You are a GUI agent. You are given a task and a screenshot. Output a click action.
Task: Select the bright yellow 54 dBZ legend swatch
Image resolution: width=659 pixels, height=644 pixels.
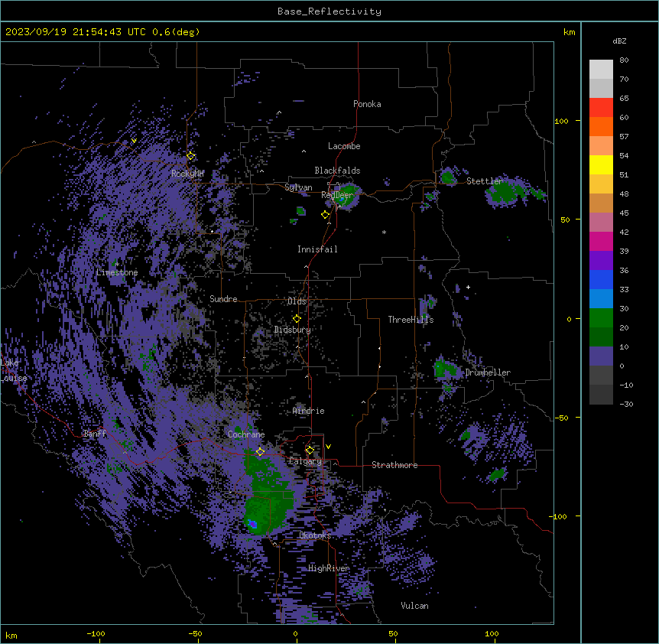[601, 164]
